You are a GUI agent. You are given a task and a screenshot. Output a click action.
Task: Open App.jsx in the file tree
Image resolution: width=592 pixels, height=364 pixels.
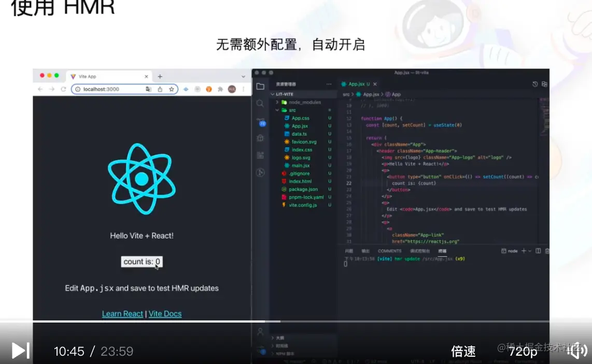[x=300, y=126]
